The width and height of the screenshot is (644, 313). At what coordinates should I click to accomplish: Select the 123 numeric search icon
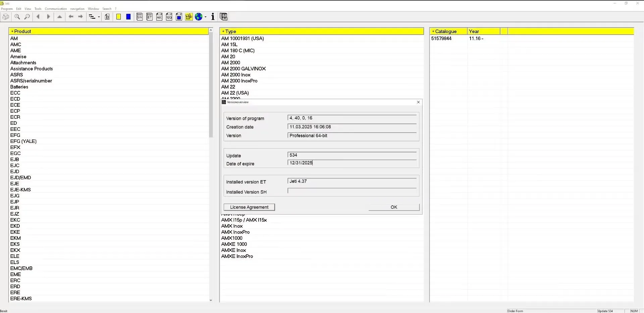(x=169, y=16)
